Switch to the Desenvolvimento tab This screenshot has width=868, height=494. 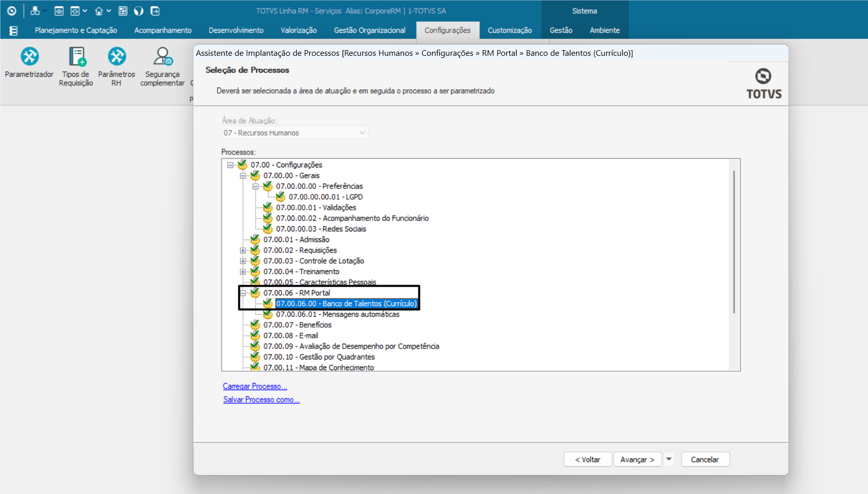[x=236, y=30]
